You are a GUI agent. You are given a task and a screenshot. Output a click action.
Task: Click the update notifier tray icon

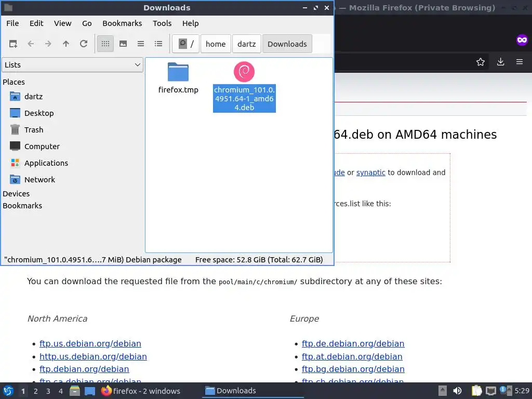(x=506, y=391)
